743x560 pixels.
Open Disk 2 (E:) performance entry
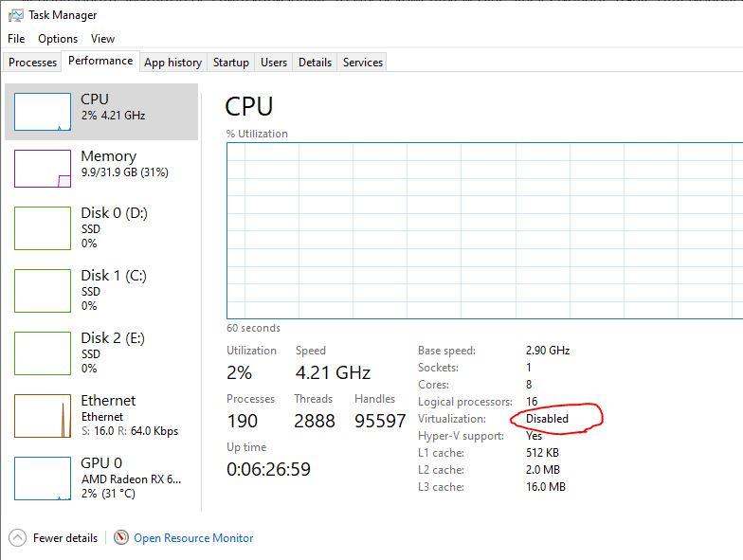point(101,352)
